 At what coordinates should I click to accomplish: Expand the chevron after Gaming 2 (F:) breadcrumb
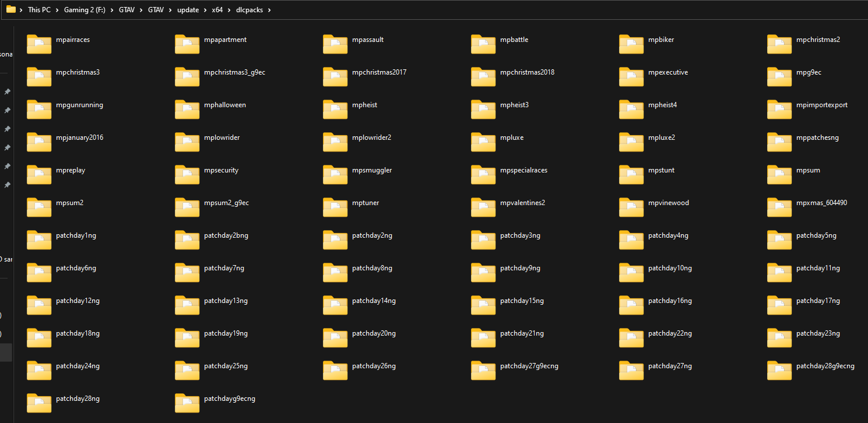click(111, 10)
